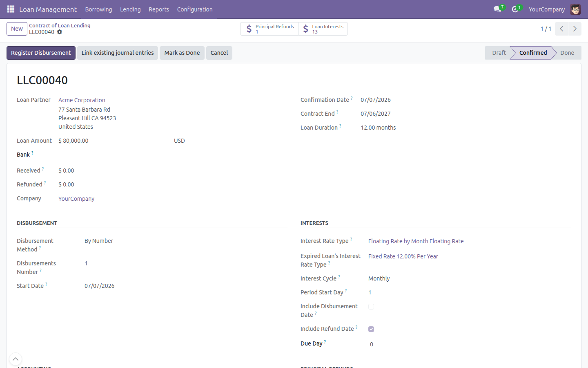Show help tooltip for Received
This screenshot has width=588, height=368.
point(43,168)
